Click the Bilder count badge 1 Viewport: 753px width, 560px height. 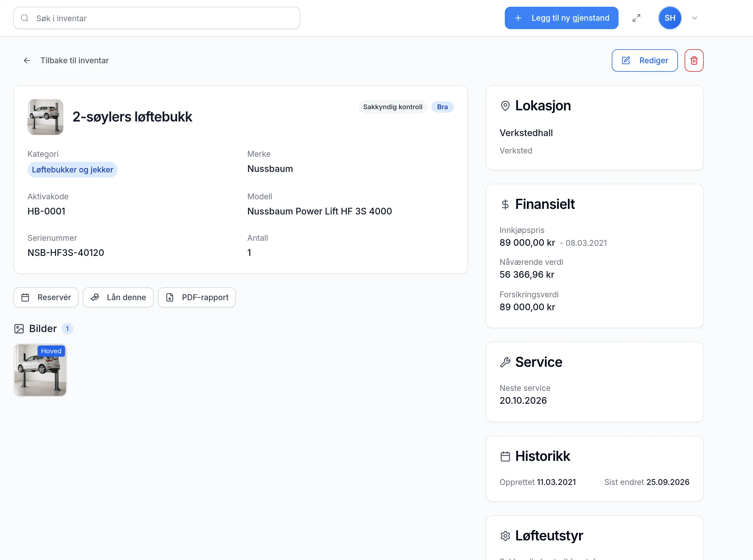(x=67, y=328)
